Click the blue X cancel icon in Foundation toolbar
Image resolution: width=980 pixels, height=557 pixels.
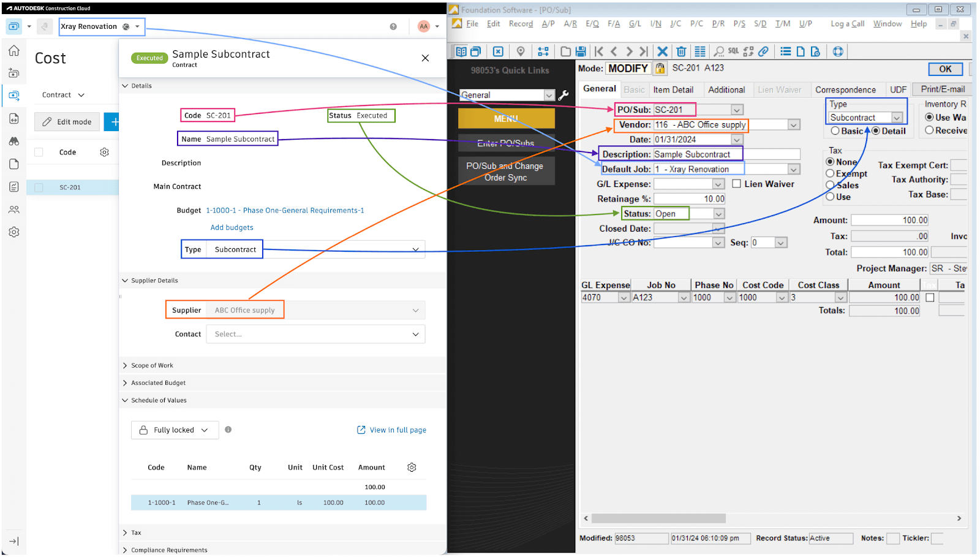[x=663, y=51]
